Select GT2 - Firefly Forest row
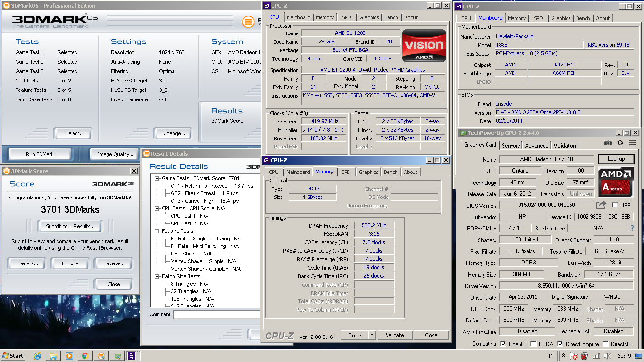Viewport: 644px width, 362px height. [204, 193]
